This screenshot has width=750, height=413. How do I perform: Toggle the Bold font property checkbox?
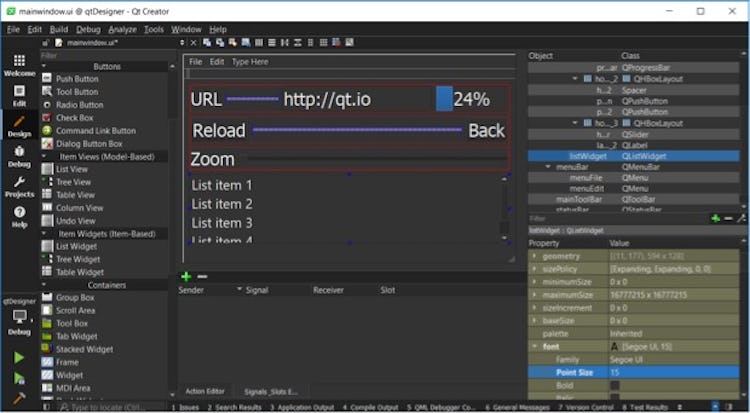[615, 385]
